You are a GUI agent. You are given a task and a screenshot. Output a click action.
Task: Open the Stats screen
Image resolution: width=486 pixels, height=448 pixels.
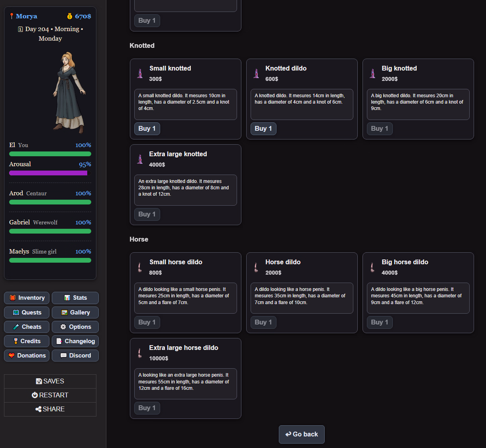point(75,298)
